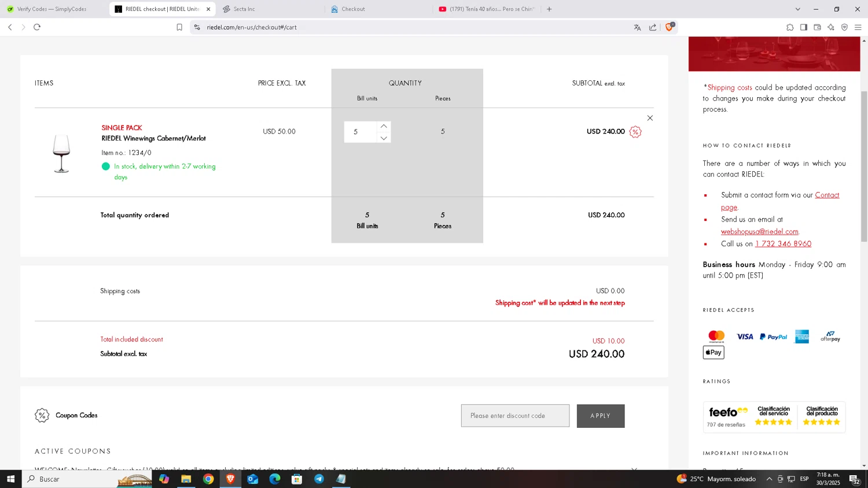Open the browser main hamburger menu
Viewport: 868px width, 488px height.
point(858,27)
